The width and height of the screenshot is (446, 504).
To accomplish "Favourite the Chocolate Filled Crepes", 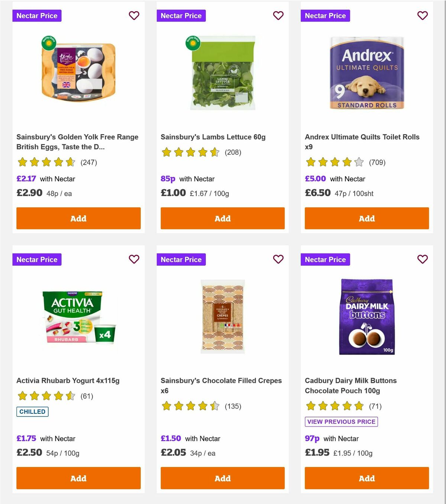I will pyautogui.click(x=278, y=259).
